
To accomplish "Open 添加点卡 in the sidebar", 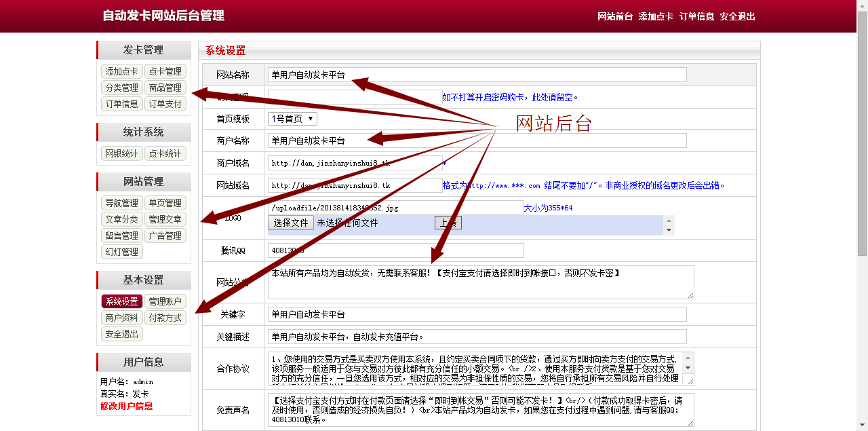I will [x=122, y=71].
